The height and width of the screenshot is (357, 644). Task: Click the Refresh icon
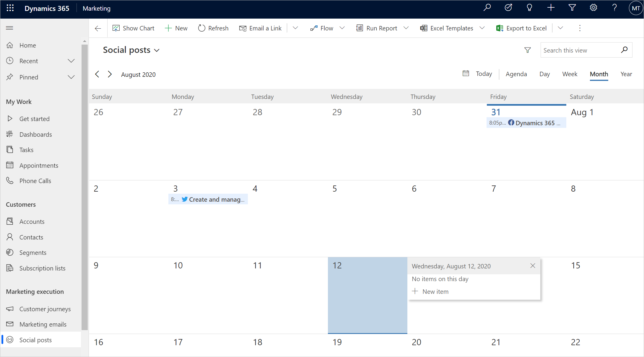point(201,28)
